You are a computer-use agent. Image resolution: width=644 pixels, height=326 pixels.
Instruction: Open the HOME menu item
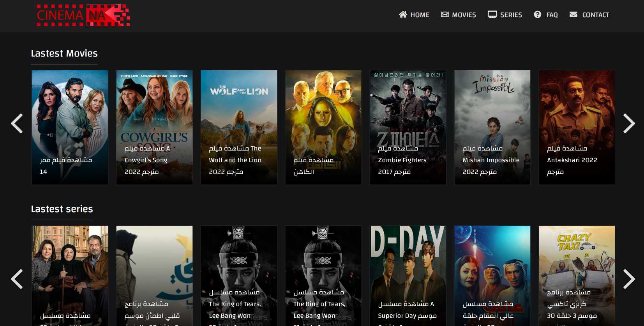tap(414, 15)
